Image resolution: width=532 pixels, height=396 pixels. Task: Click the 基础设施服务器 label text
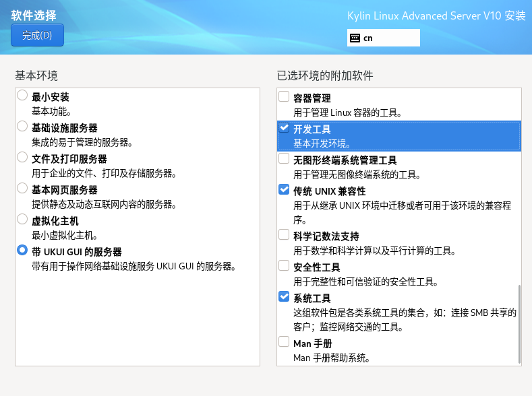click(x=65, y=128)
